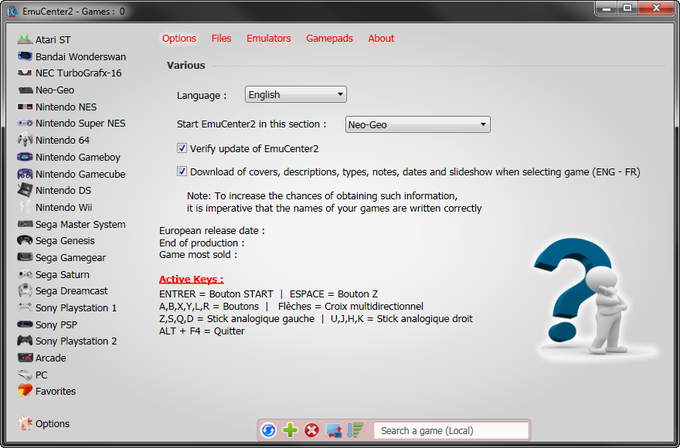This screenshot has width=680, height=448.
Task: Open the Nintendo Gameboy icon
Action: tap(25, 157)
